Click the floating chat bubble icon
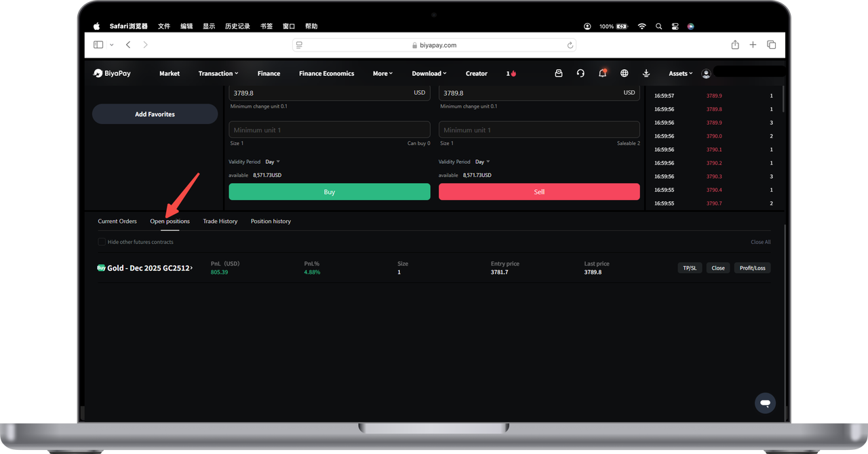Screen dimensions: 868x454 [765, 403]
